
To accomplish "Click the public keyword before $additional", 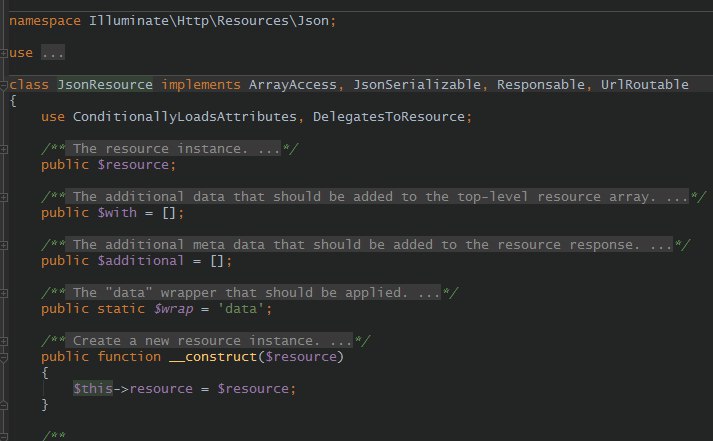I will tap(65, 261).
